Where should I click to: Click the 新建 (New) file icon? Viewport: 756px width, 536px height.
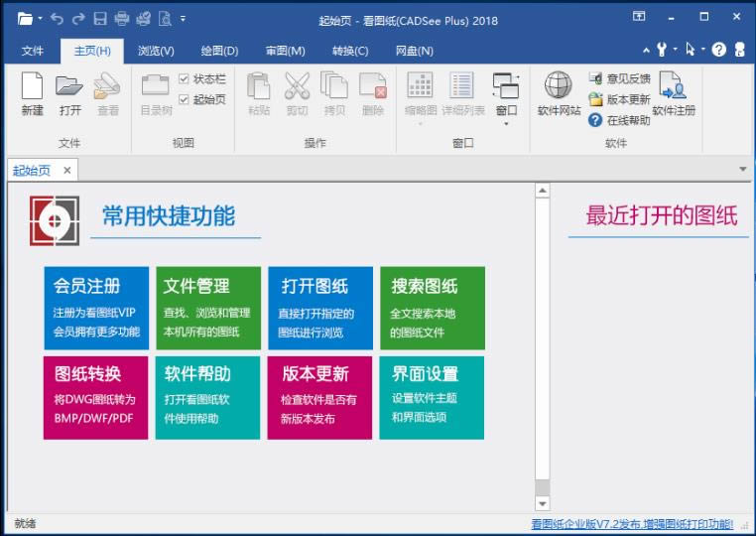pyautogui.click(x=33, y=86)
